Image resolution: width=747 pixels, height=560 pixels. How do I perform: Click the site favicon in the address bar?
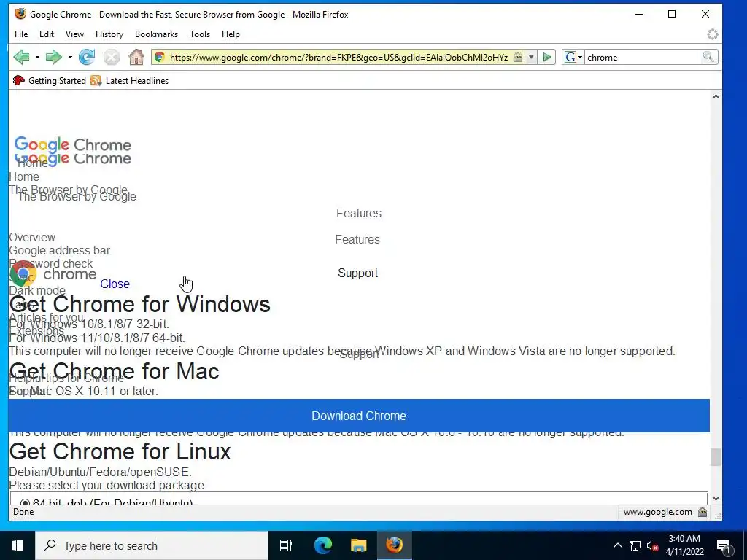click(160, 57)
